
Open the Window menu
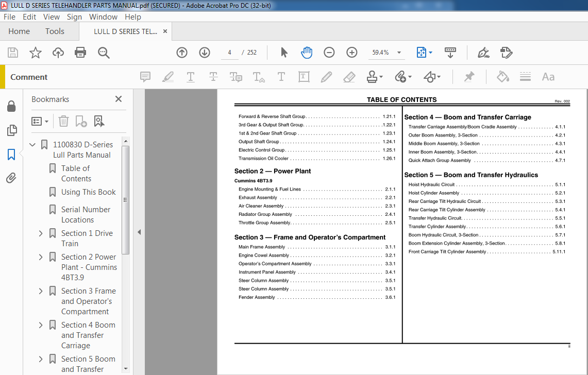[103, 17]
